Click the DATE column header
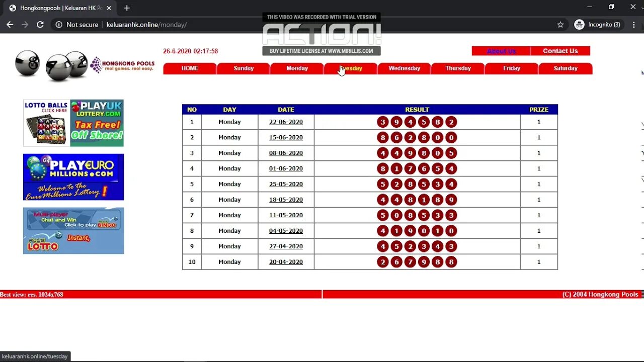This screenshot has width=644, height=362. pyautogui.click(x=286, y=110)
